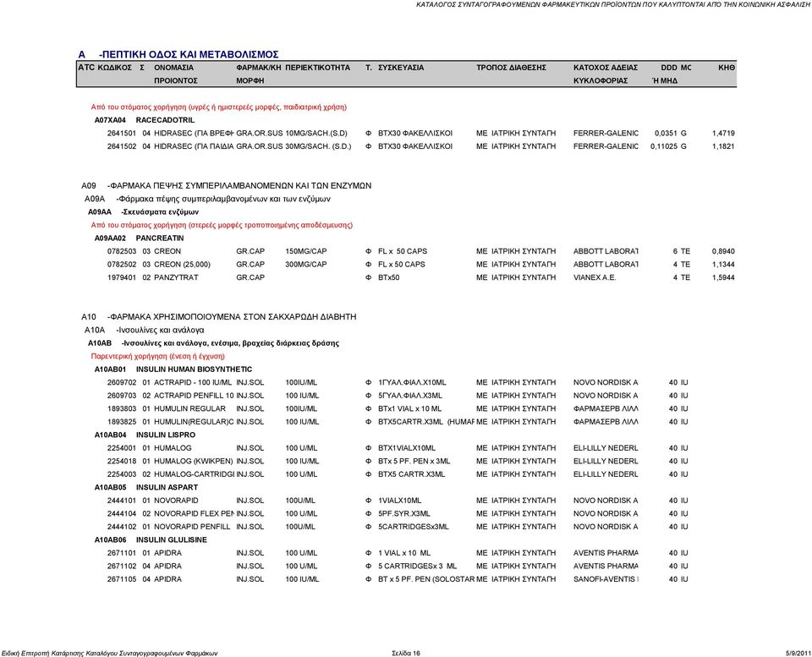Click the red text "Παρεντερική χορήγηση (ένεση ή έγχυση)"
The width and height of the screenshot is (812, 657).
[x=158, y=356]
